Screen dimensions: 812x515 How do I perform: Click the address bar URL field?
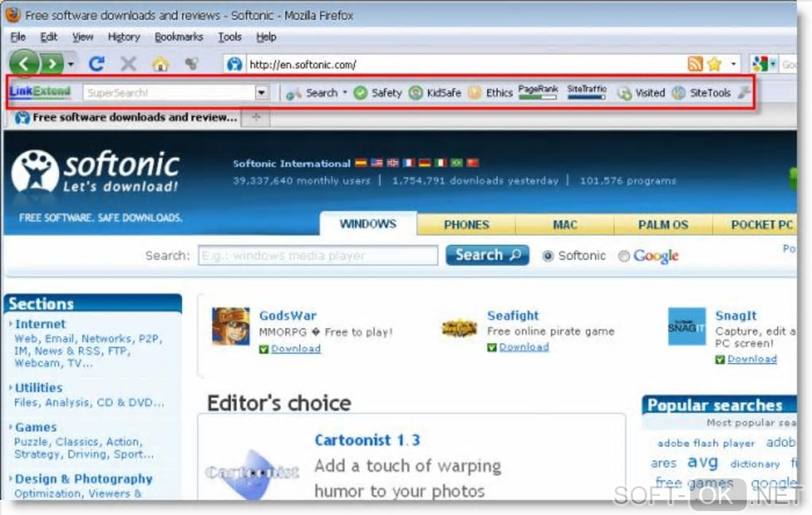[x=466, y=64]
